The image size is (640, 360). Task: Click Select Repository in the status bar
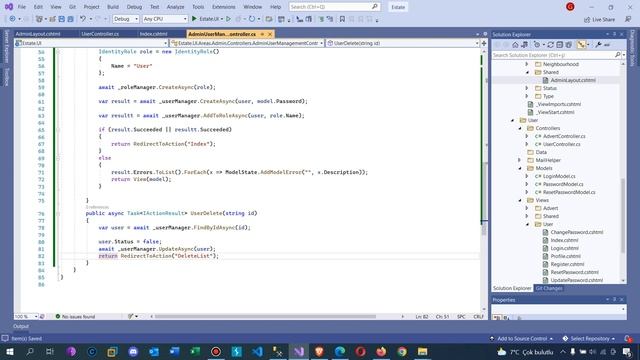(x=589, y=338)
